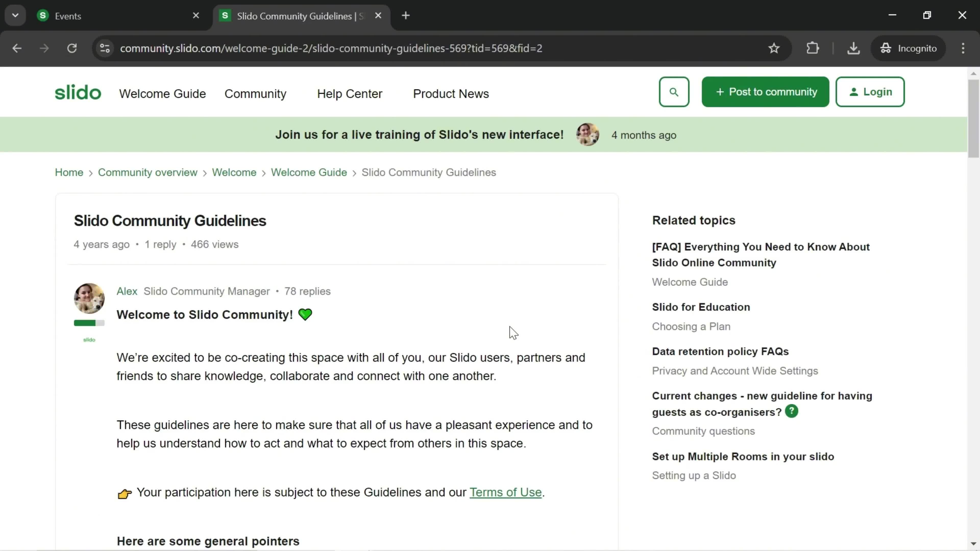The width and height of the screenshot is (980, 551).
Task: Open Slido for Education related topic
Action: coord(701,307)
